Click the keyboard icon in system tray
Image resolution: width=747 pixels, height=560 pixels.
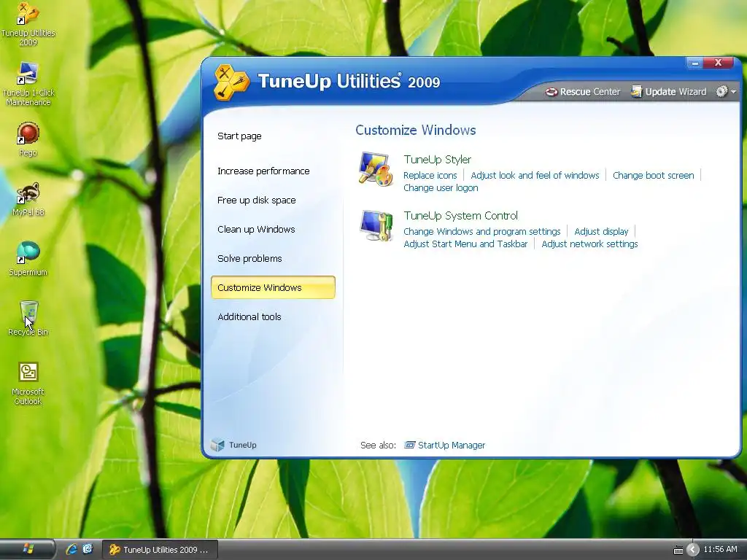coord(678,550)
